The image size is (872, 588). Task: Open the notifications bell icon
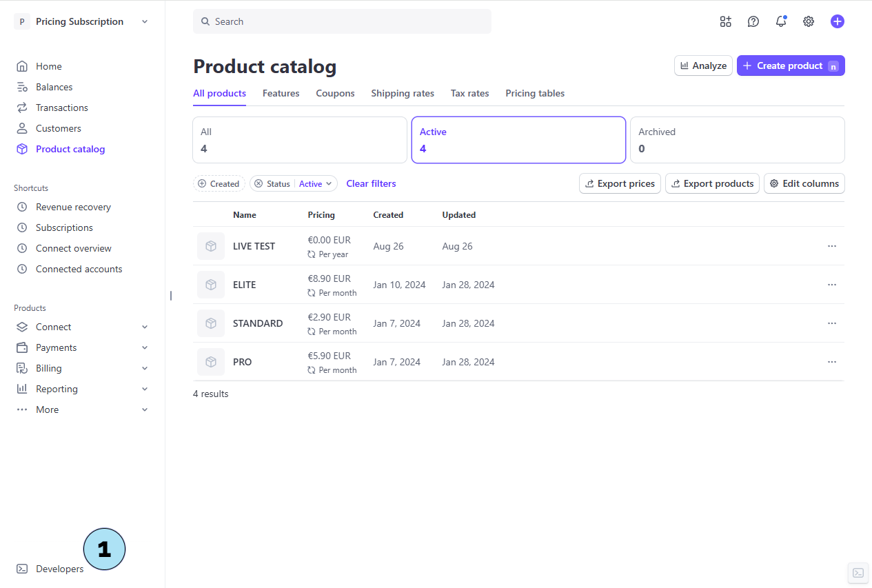coord(780,21)
